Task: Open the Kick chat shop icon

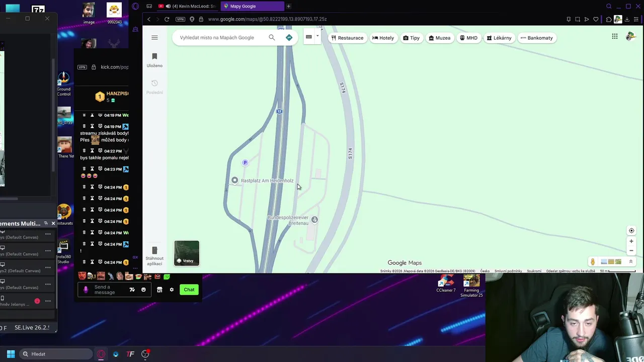Action: (159, 290)
